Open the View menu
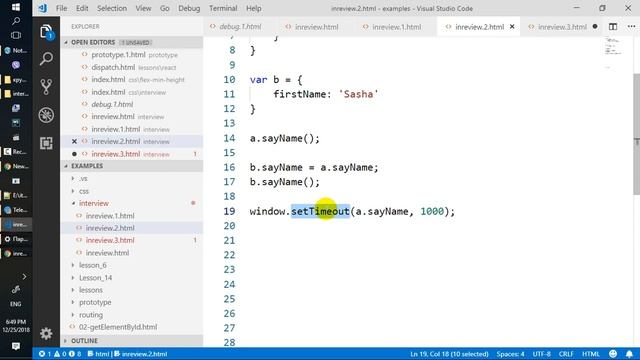This screenshot has width=640, height=360. (143, 8)
